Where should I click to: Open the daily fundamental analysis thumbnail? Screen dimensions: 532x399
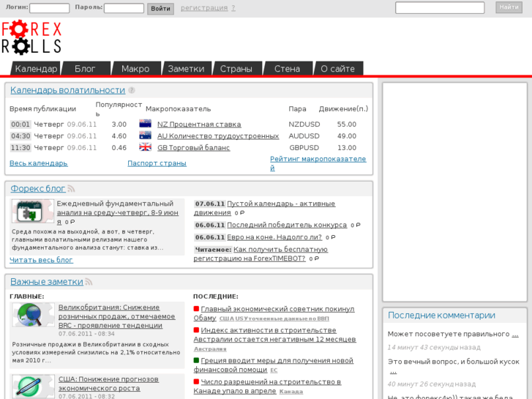click(32, 211)
